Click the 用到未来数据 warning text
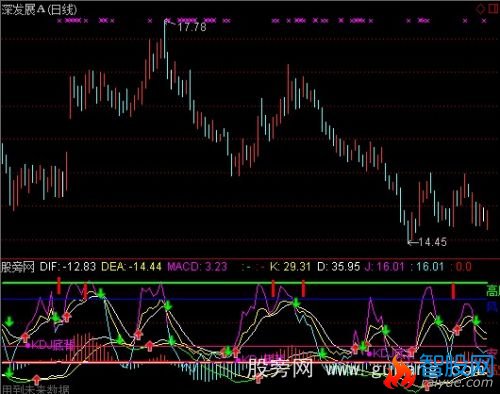The height and width of the screenshot is (394, 500). (36, 389)
